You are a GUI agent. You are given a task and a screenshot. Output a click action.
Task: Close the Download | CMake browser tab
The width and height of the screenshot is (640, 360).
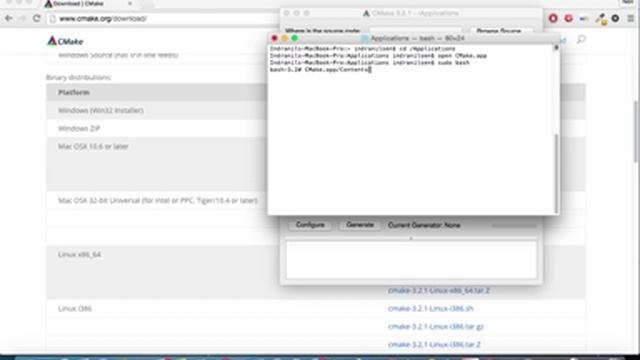(130, 4)
